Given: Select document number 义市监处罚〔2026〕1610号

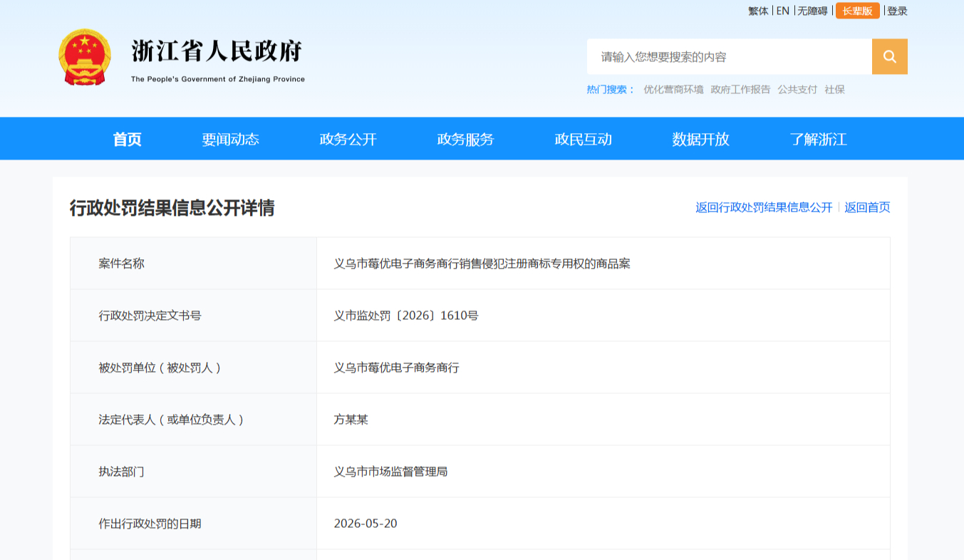Looking at the screenshot, I should pyautogui.click(x=406, y=316).
